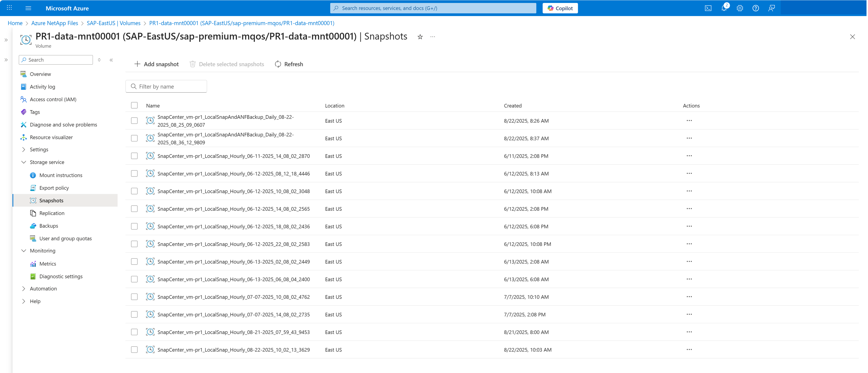Open the feedback icon in header
The height and width of the screenshot is (373, 868).
[x=771, y=8]
